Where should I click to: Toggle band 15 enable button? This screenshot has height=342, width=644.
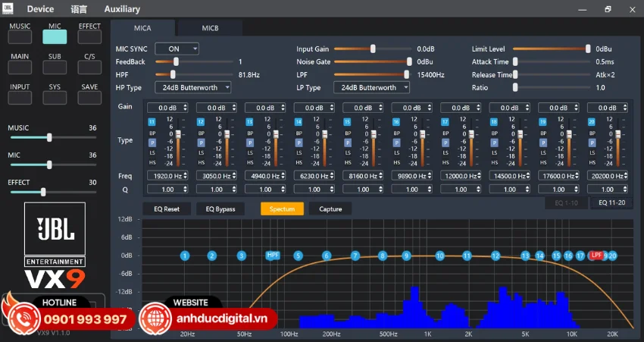(348, 122)
